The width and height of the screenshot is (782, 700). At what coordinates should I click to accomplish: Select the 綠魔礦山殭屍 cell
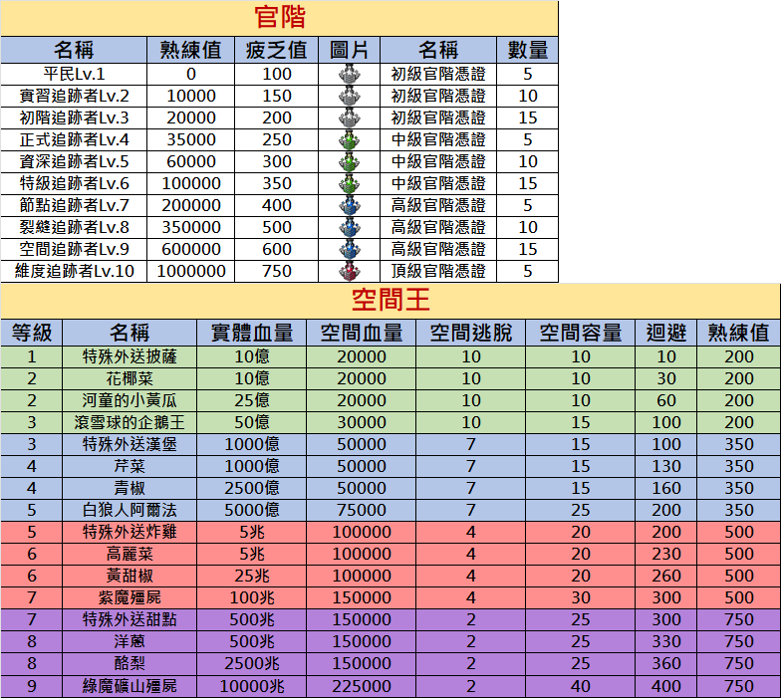[x=130, y=686]
